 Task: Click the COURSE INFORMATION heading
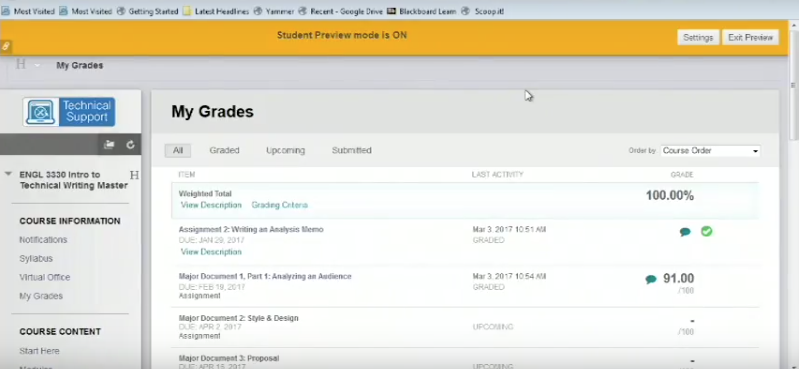[70, 221]
